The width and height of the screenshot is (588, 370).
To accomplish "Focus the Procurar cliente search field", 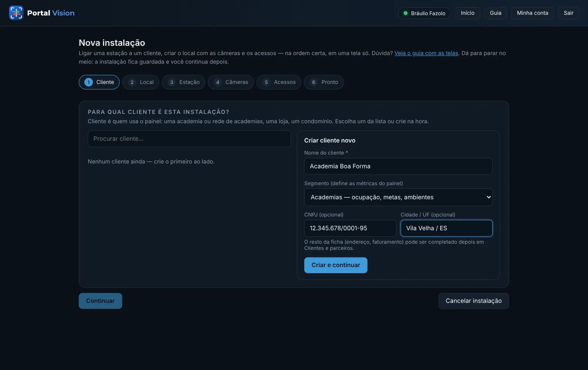I will coord(189,139).
